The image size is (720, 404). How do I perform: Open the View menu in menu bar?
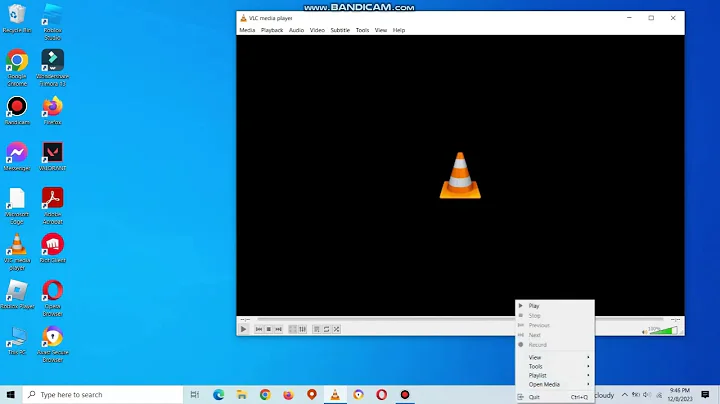pos(381,30)
